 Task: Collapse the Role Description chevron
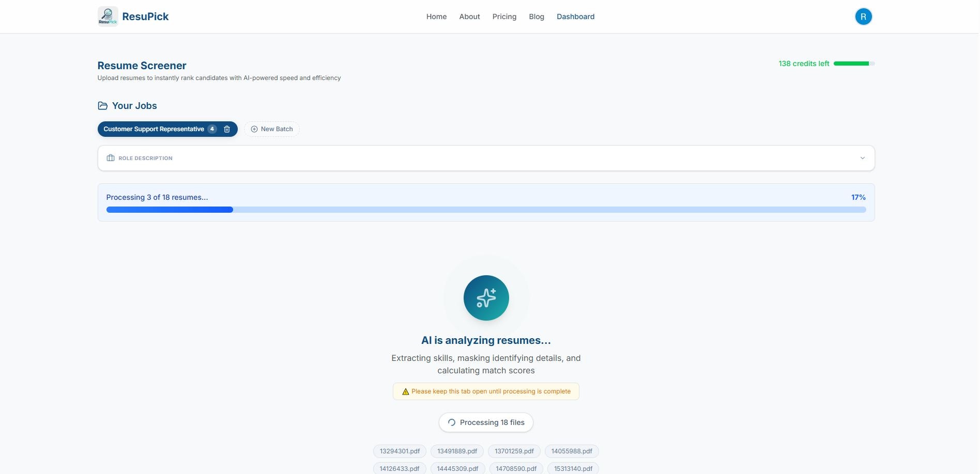(862, 158)
